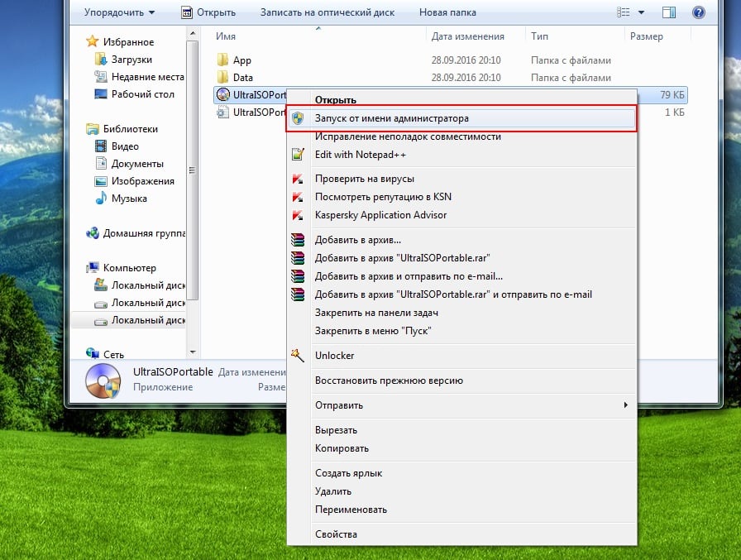Select Посмотреть репутацию в KSN

383,197
